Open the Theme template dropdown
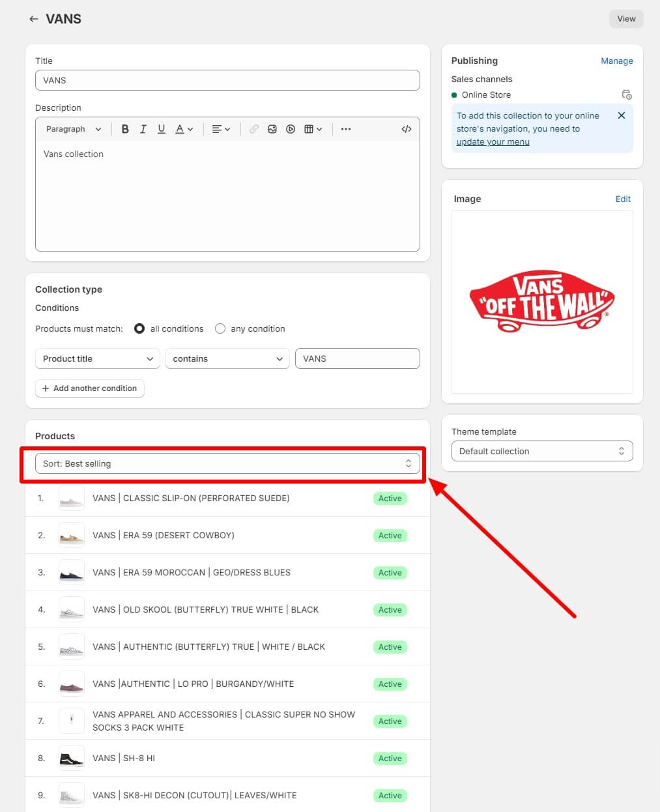Screen dimensions: 660x812 coord(541,451)
